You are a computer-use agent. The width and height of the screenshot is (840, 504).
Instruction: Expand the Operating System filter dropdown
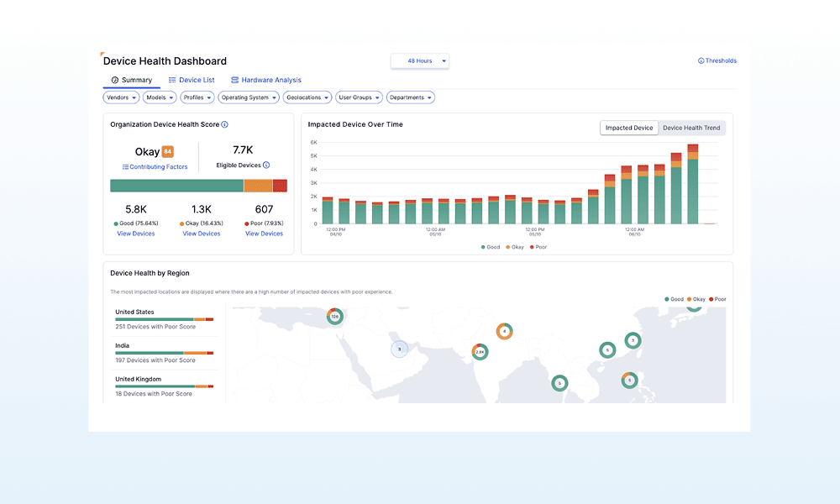tap(249, 97)
